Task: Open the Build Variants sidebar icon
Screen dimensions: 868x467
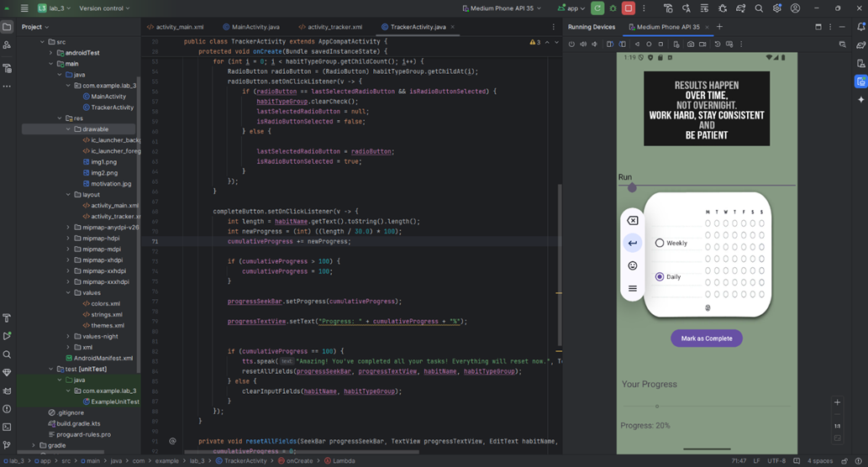Action: click(x=8, y=68)
